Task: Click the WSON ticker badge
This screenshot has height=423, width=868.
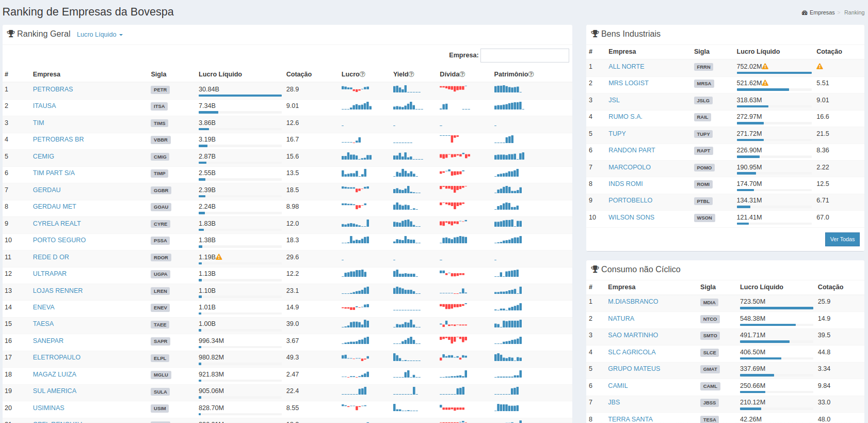Action: [704, 218]
